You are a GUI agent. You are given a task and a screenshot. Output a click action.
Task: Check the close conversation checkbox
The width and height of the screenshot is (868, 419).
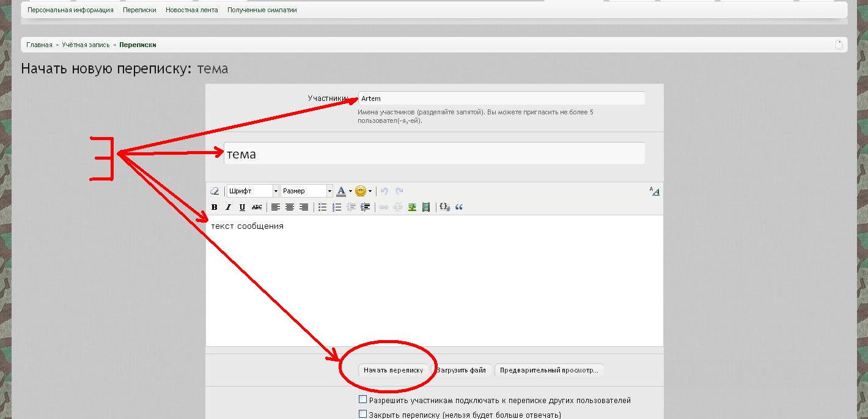point(362,415)
